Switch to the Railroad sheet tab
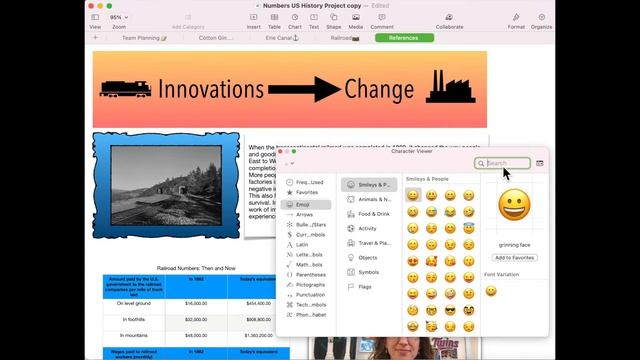The height and width of the screenshot is (360, 640). point(345,38)
